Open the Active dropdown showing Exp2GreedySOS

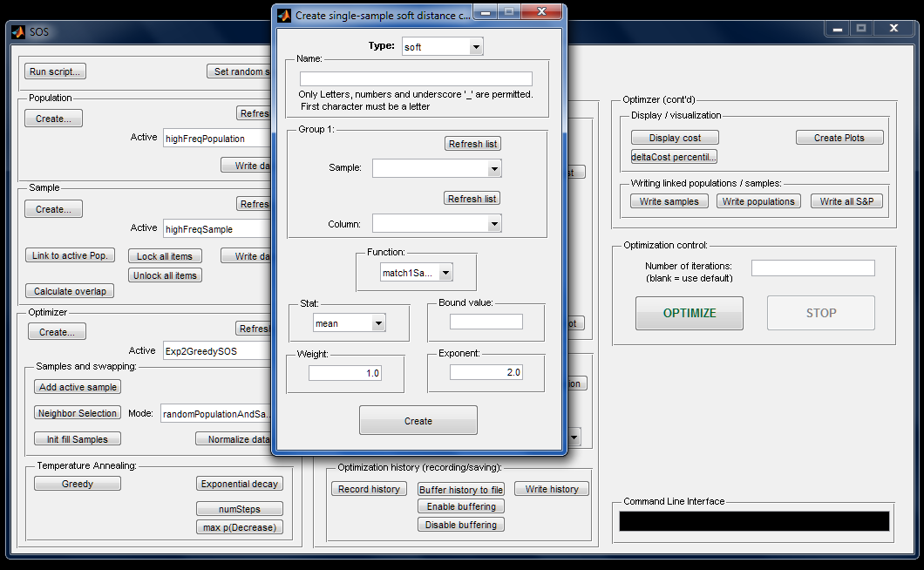click(x=217, y=350)
